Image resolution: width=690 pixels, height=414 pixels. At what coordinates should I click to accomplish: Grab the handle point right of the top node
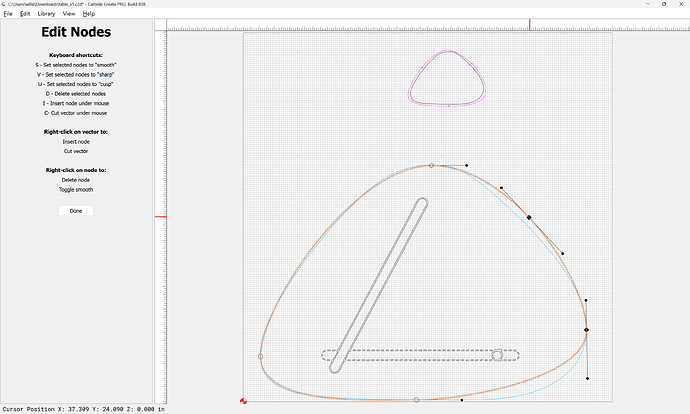[467, 165]
